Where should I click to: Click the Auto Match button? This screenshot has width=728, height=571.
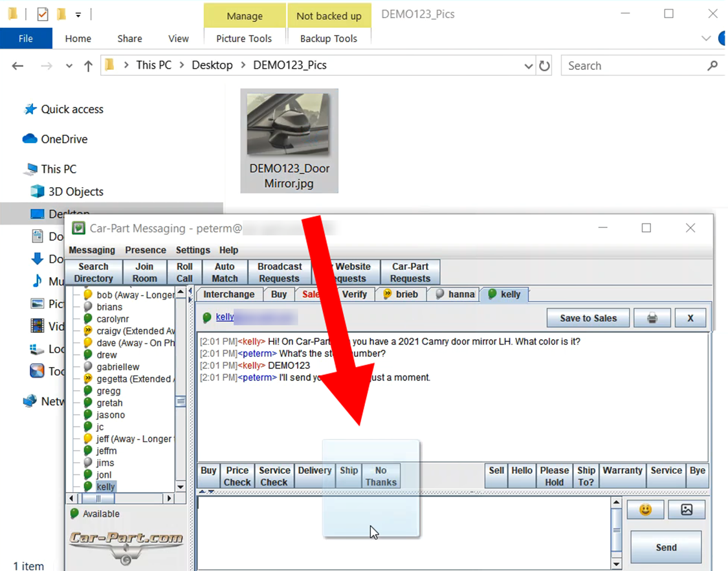pos(225,273)
